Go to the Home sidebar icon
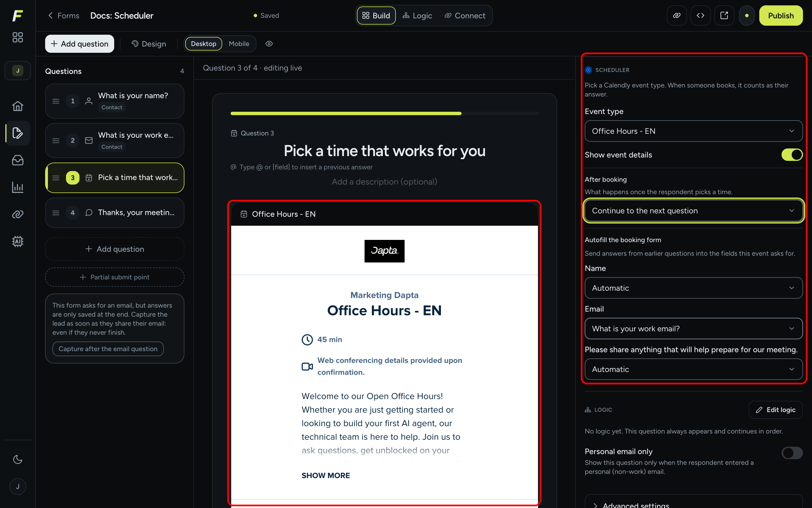The height and width of the screenshot is (508, 812). pyautogui.click(x=17, y=106)
